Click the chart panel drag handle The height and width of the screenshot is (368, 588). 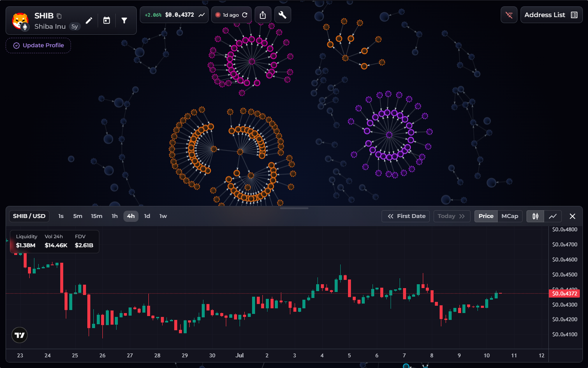coord(294,208)
